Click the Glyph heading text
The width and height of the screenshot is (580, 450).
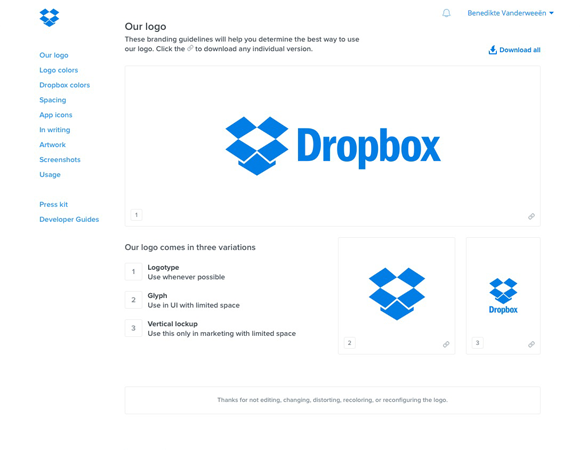click(157, 295)
